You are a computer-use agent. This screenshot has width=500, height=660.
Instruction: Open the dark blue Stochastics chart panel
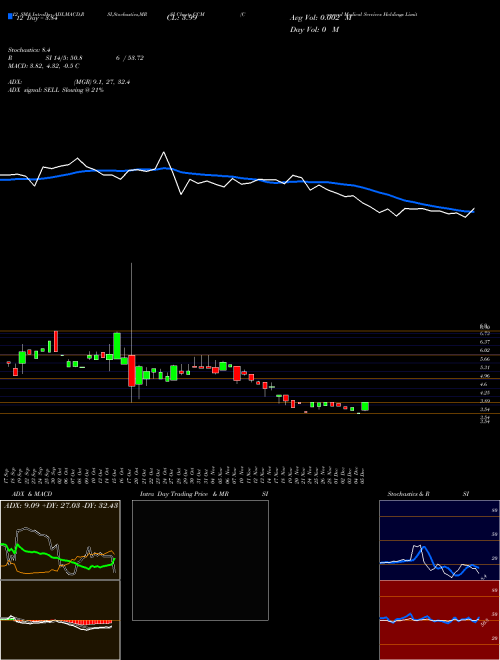439,540
